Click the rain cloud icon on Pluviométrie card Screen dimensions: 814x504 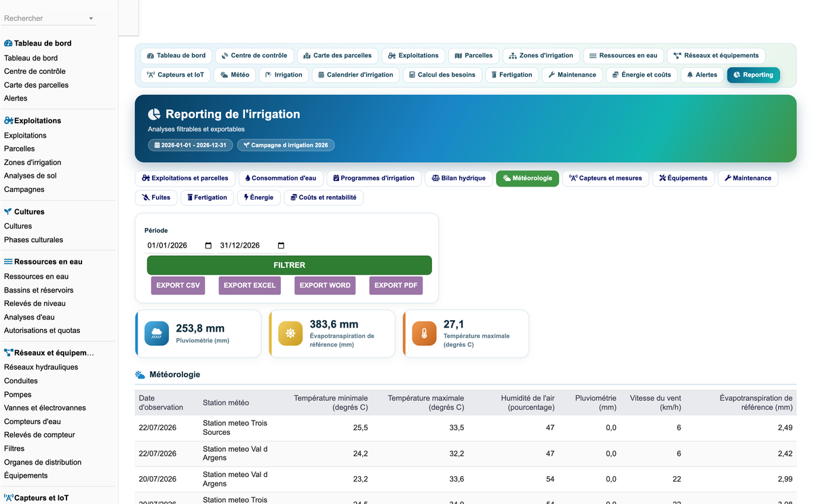157,333
